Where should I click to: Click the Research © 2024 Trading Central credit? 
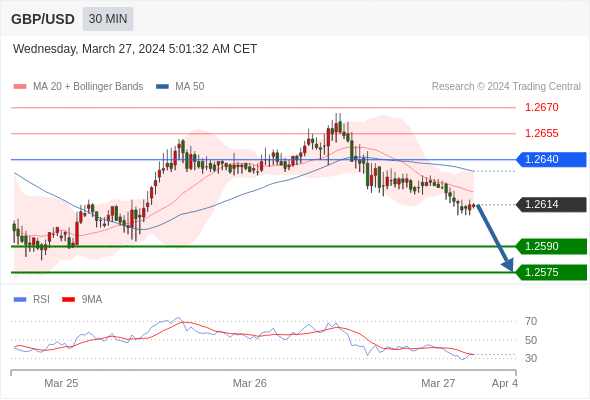click(506, 87)
